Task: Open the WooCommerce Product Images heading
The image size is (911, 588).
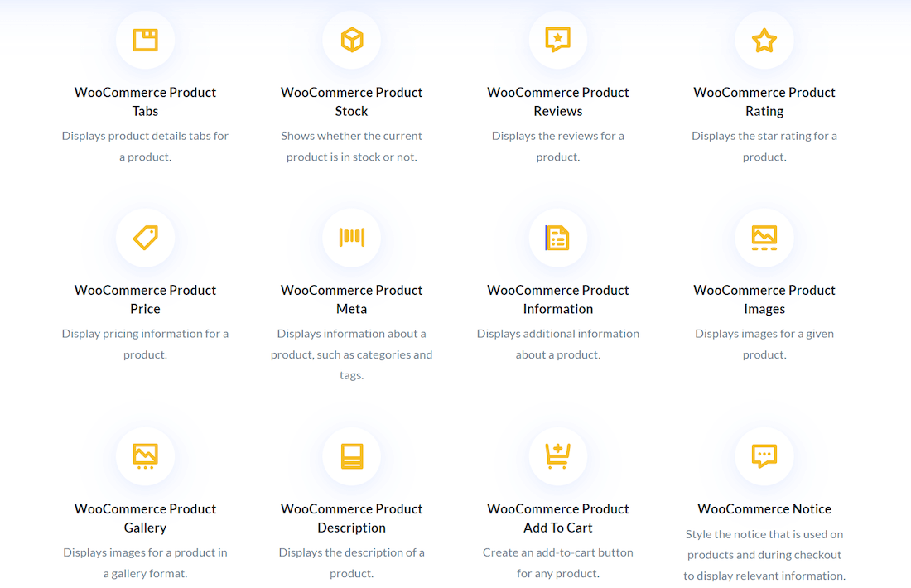Action: pyautogui.click(x=764, y=299)
